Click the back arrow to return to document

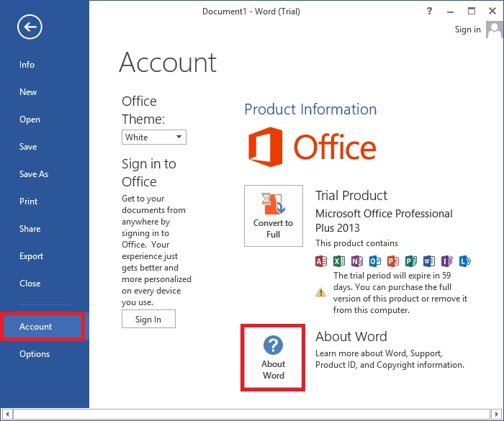click(30, 27)
